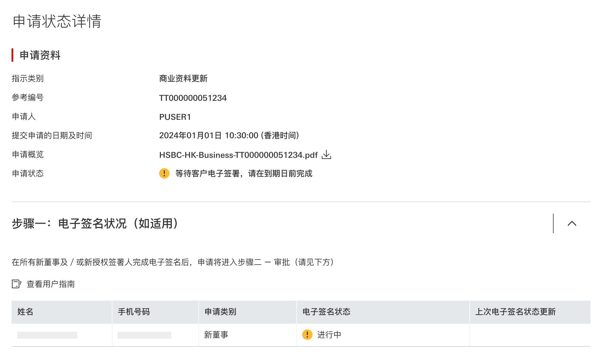Click the reference number TT000000051234
The height and width of the screenshot is (364, 602).
tap(193, 98)
